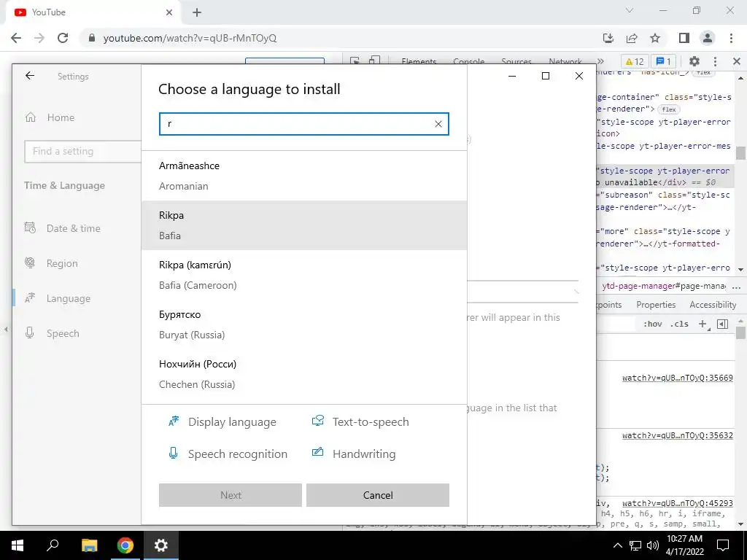
Task: Click the Speech recognition microphone icon
Action: tap(174, 454)
